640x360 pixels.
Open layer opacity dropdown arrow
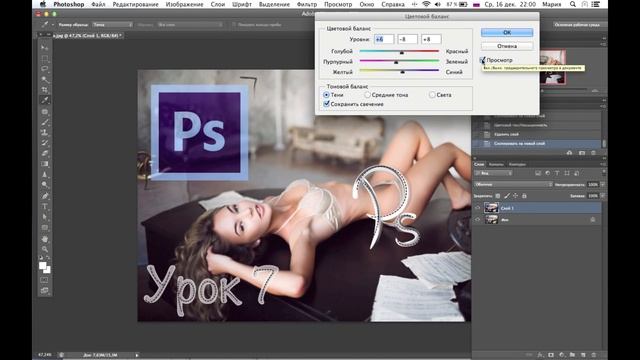[602, 184]
